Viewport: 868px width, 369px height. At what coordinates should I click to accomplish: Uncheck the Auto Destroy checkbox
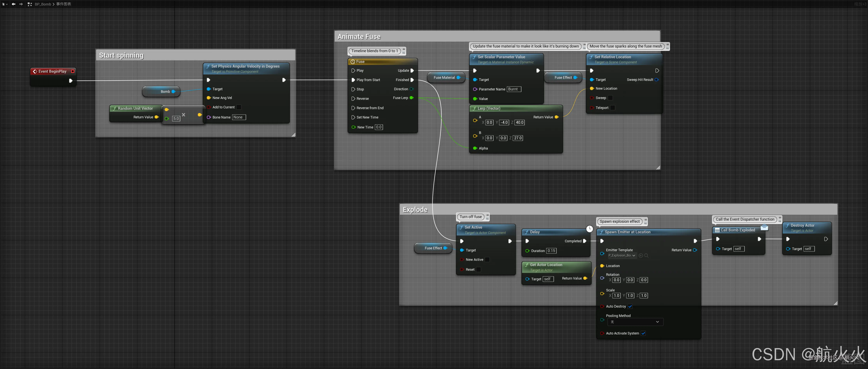point(630,306)
